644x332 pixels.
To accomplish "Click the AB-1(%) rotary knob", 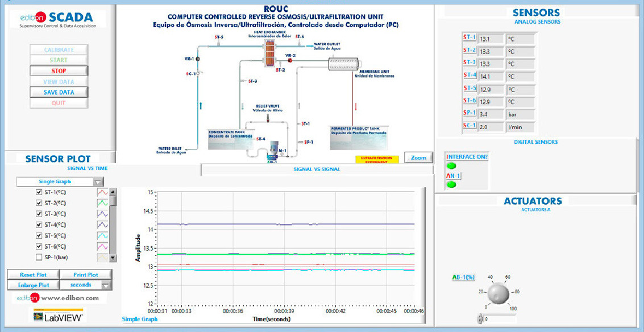I will (x=498, y=293).
